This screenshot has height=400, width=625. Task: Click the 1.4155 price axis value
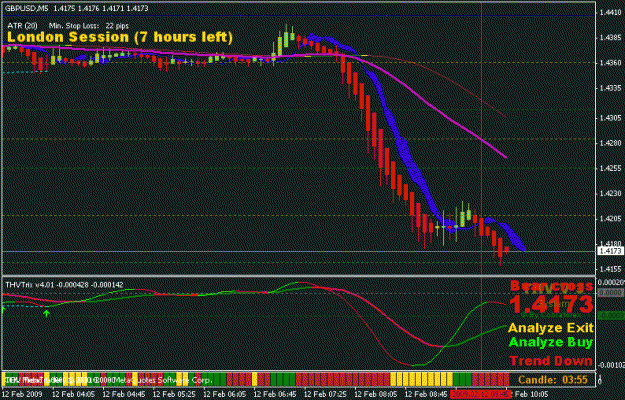click(610, 269)
